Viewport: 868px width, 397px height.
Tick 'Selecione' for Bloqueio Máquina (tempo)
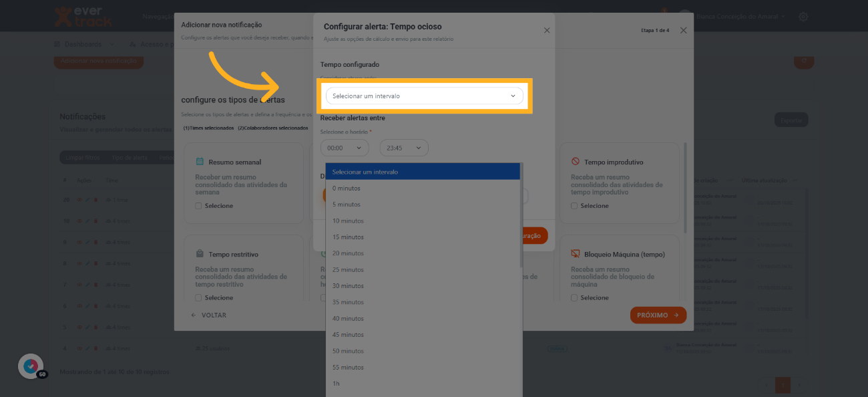[574, 298]
